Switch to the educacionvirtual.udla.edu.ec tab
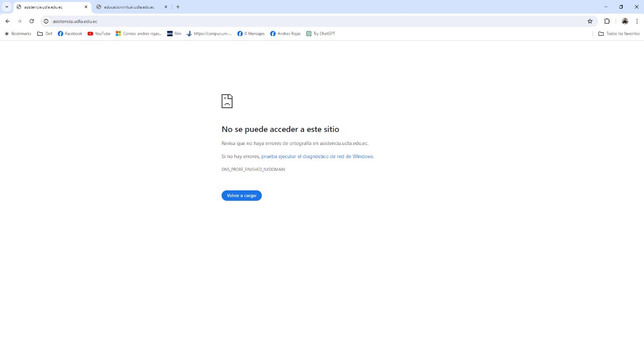644x349 pixels. point(129,7)
